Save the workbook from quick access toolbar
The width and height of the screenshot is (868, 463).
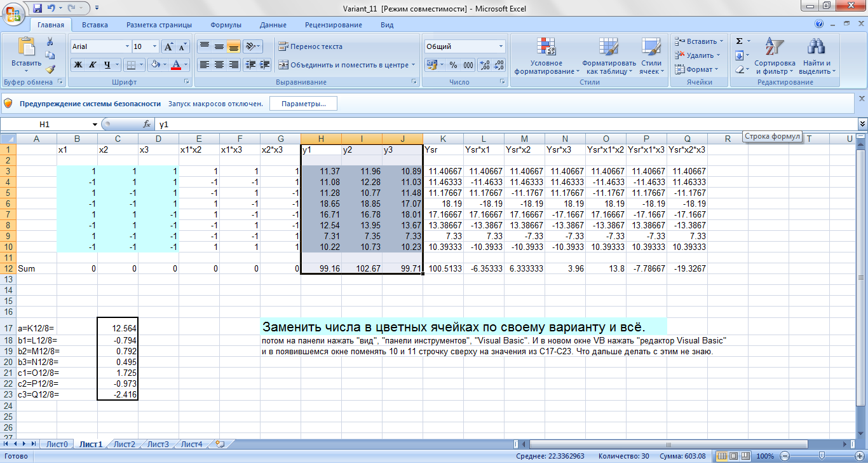37,8
